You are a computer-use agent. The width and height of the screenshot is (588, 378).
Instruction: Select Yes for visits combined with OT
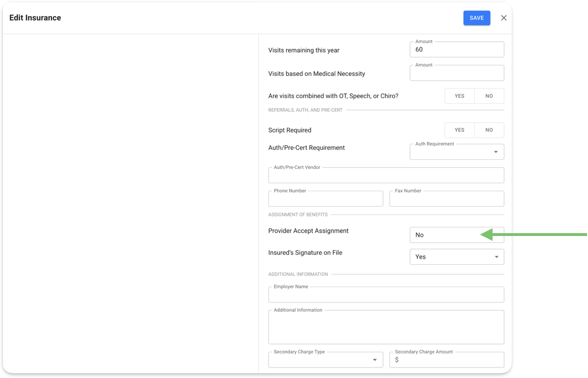(x=459, y=96)
